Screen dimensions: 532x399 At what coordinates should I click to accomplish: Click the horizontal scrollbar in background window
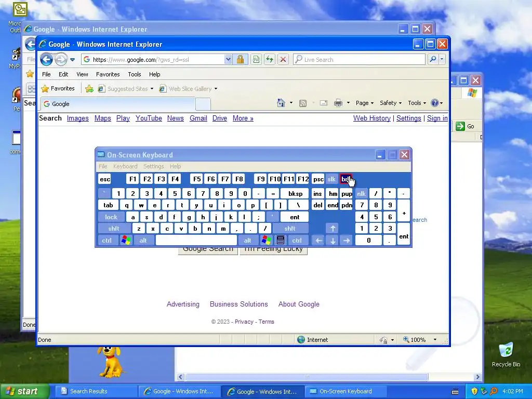point(307,377)
